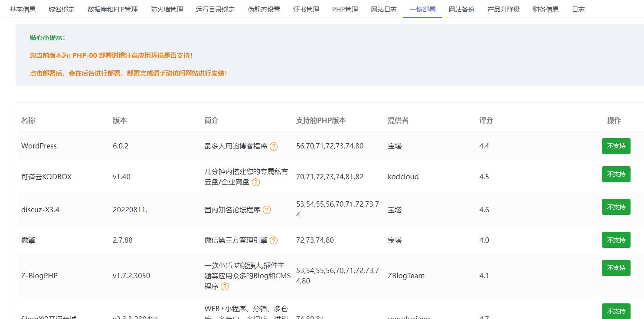Open the 域名绑定 tab
644x319 pixels.
[x=62, y=9]
